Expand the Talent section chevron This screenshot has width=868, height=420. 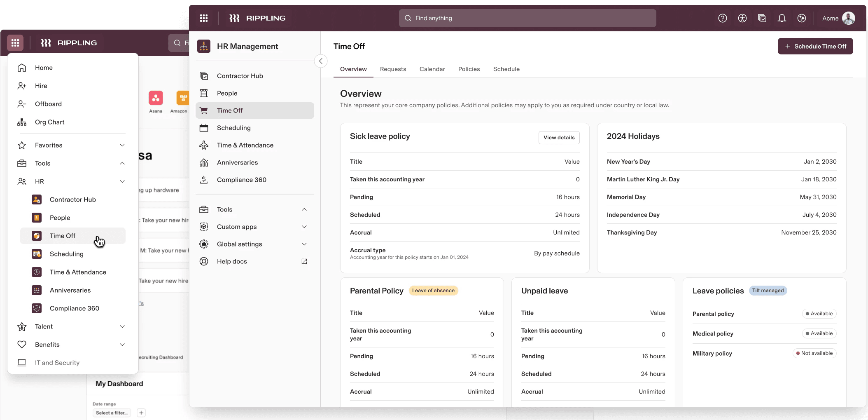point(122,326)
